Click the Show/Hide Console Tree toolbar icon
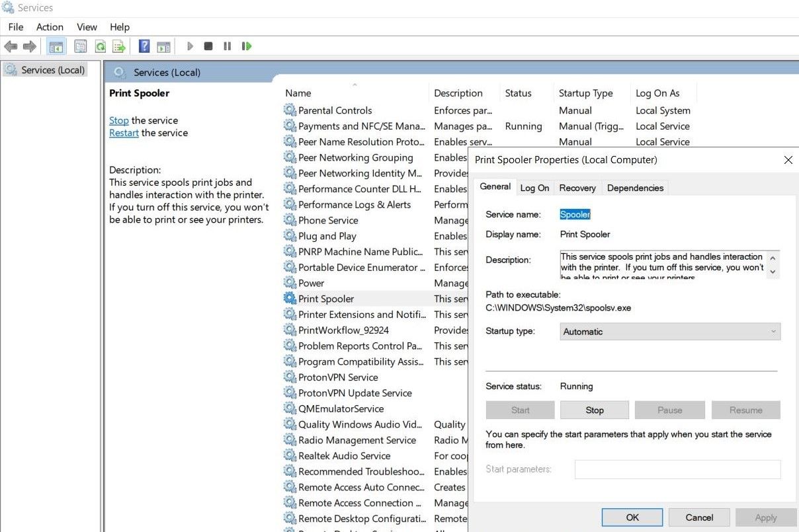 click(56, 46)
